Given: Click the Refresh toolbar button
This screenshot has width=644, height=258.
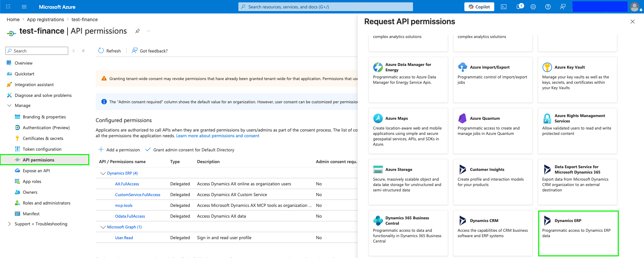Looking at the screenshot, I should (109, 51).
